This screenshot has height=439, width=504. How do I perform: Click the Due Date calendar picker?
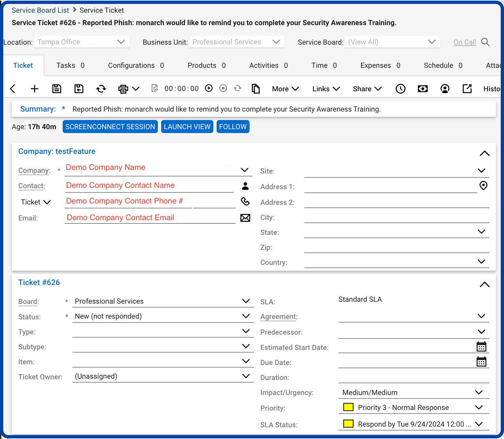(482, 361)
